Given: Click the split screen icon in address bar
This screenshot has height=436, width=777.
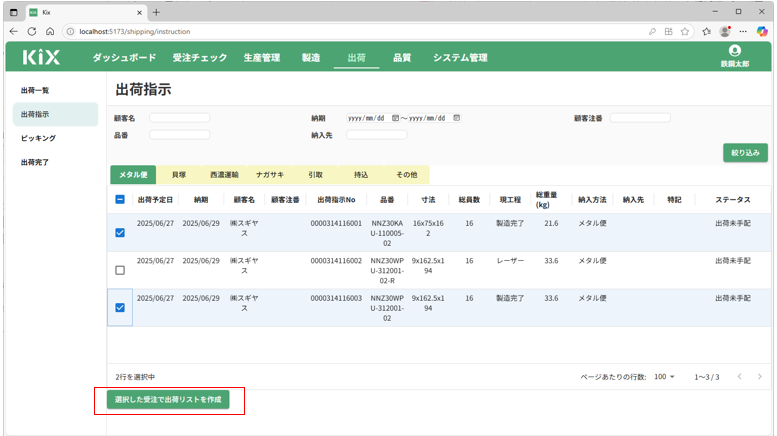Looking at the screenshot, I should (x=668, y=31).
